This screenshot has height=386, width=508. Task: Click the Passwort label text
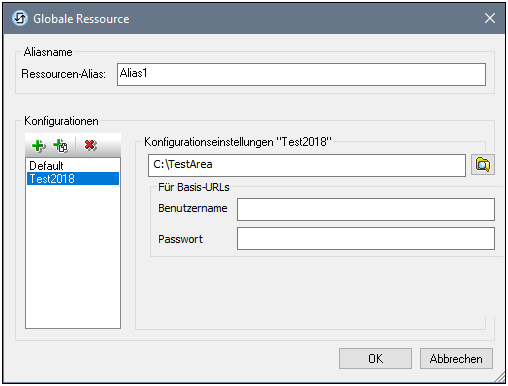tap(180, 239)
